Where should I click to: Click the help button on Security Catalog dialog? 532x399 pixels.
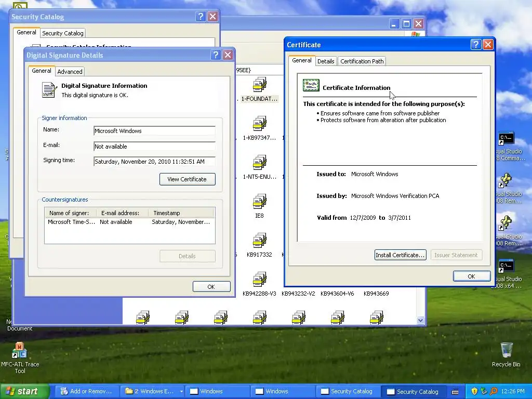pyautogui.click(x=201, y=16)
